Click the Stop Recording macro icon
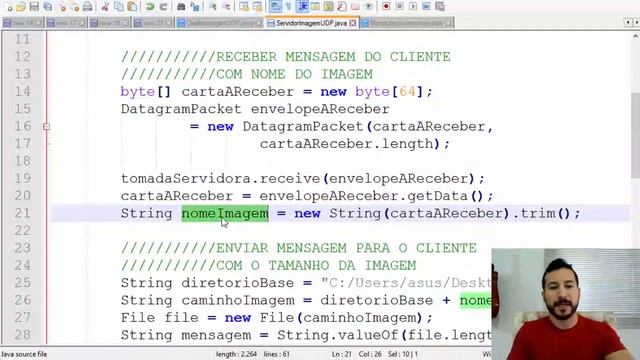 pyautogui.click(x=400, y=7)
